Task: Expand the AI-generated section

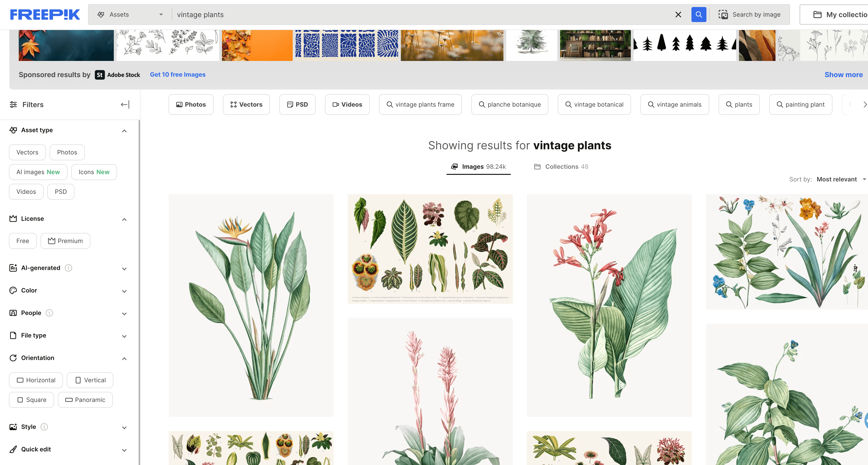Action: 124,269
